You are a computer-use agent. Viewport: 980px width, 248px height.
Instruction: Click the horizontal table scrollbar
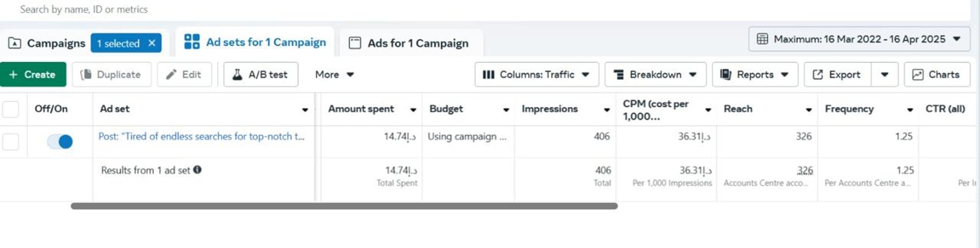[344, 206]
